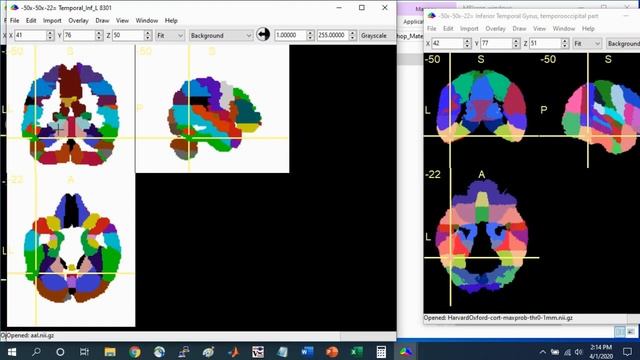Open Import menu in HarvardOxford window
This screenshot has height=360, width=640.
469,29
